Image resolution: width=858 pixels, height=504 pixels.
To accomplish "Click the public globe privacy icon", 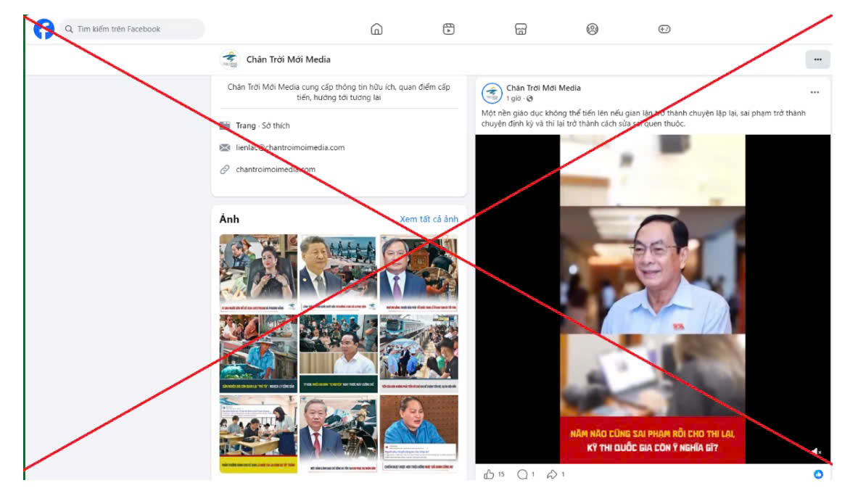I will click(x=529, y=99).
